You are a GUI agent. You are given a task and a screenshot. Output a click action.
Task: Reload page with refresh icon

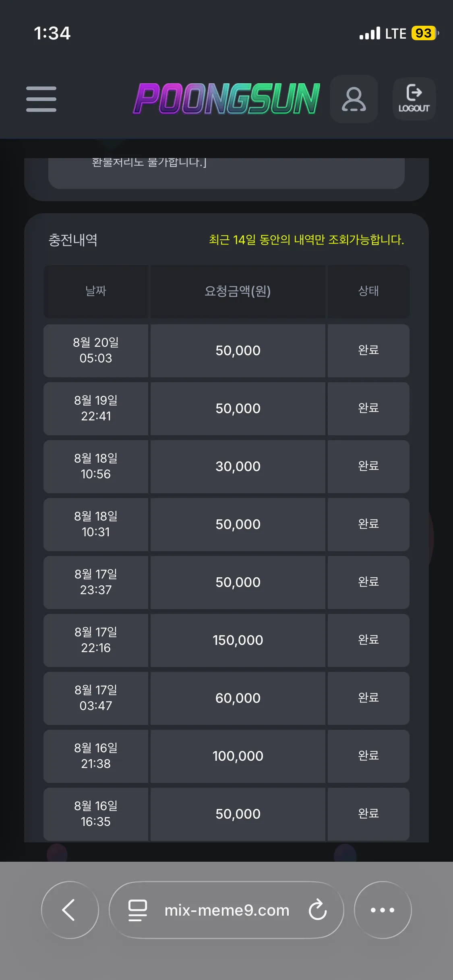point(318,910)
